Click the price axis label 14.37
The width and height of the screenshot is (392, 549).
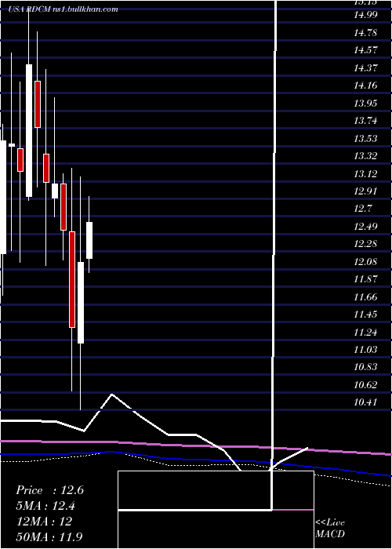tap(365, 68)
